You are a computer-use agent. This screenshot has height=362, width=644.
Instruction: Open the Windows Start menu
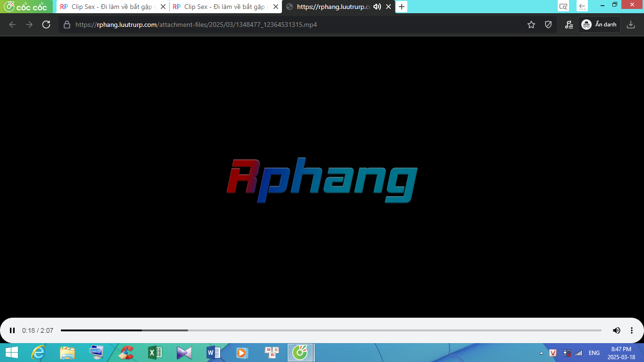tap(11, 353)
